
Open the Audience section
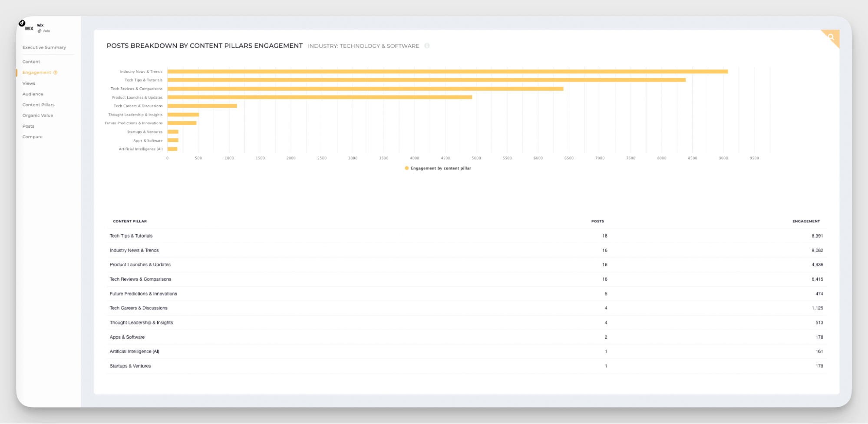click(x=33, y=94)
